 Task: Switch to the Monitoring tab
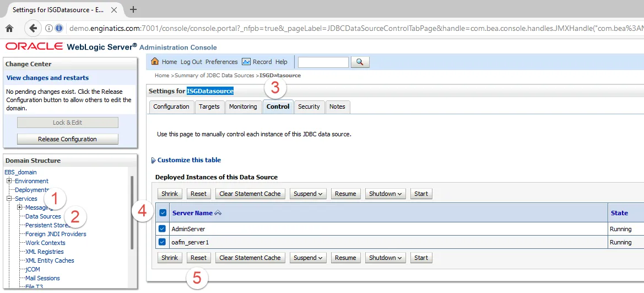243,106
